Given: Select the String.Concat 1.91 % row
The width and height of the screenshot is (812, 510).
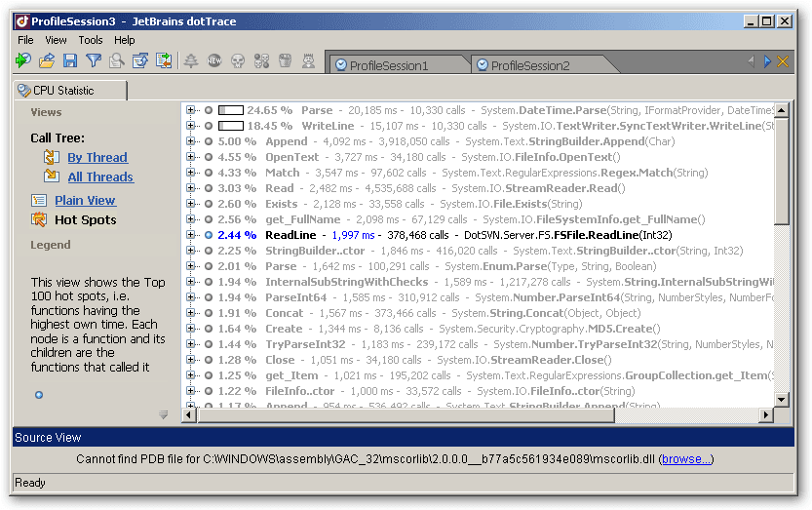Looking at the screenshot, I should (x=413, y=312).
